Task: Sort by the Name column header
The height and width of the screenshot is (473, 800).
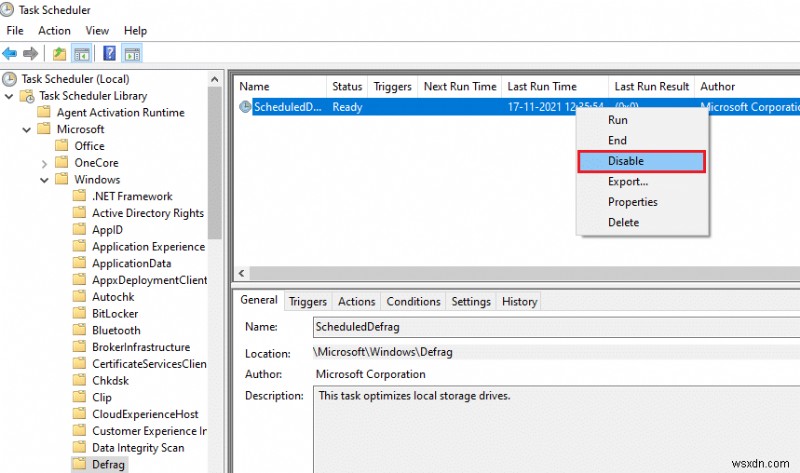Action: pos(280,87)
